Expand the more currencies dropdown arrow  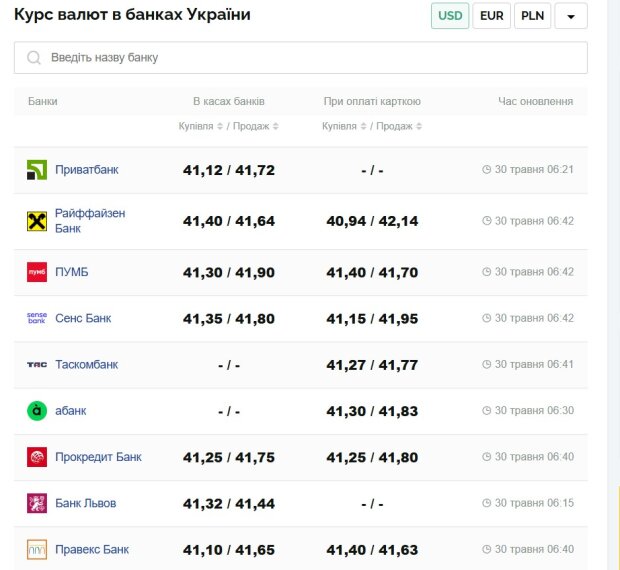(x=571, y=16)
